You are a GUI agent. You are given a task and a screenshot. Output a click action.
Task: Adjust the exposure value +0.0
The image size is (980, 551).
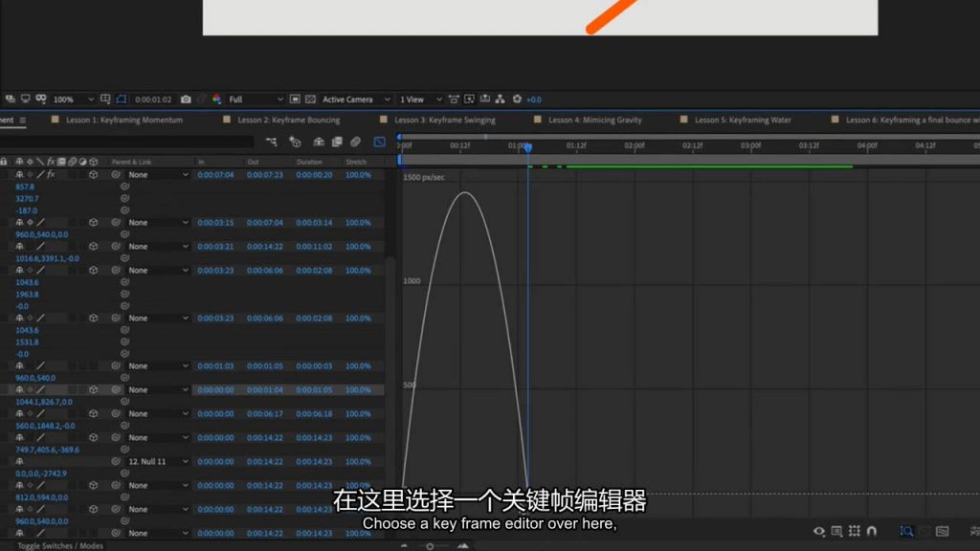tap(534, 99)
